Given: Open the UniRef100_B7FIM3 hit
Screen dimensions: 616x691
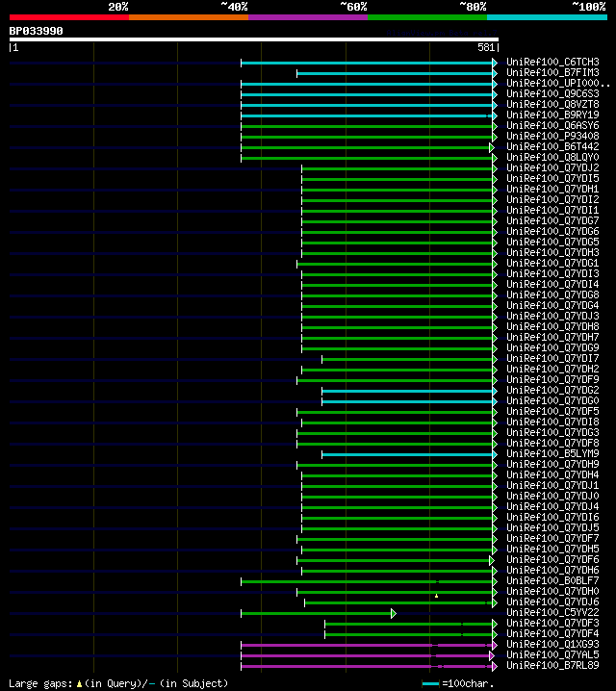Looking at the screenshot, I should [x=552, y=72].
